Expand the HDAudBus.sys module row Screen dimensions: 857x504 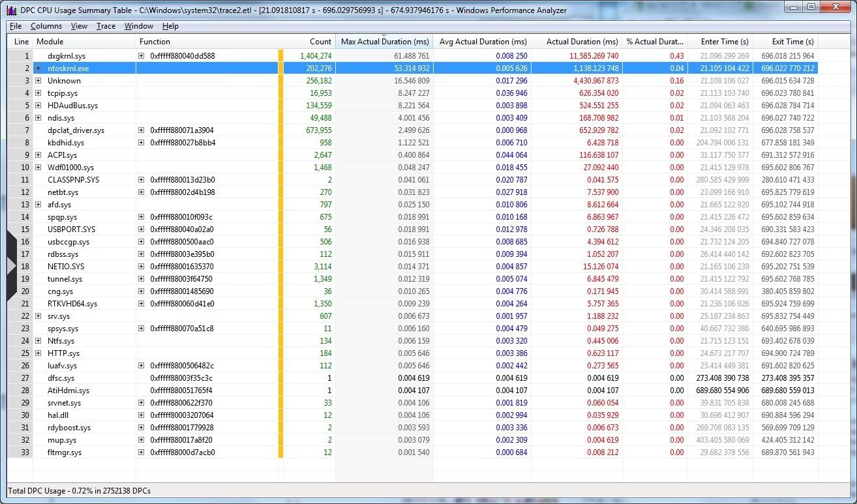(x=38, y=106)
